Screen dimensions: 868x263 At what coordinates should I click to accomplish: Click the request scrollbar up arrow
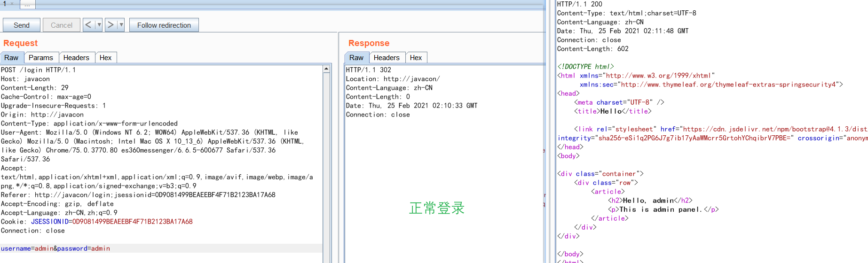326,69
